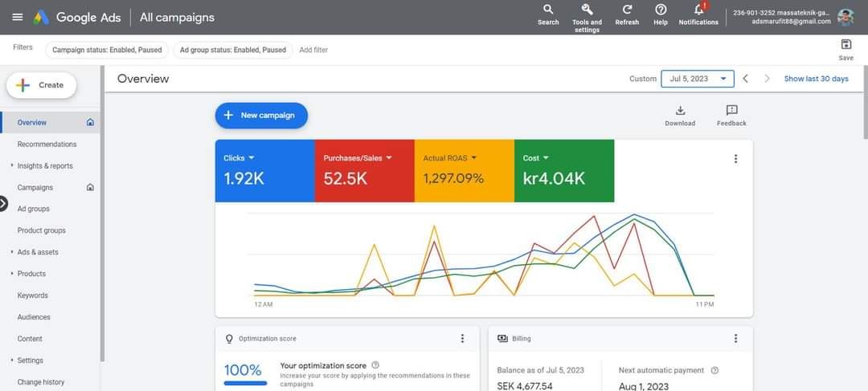Viewport: 868px width, 391px height.
Task: Click the optimization score help icon
Action: point(375,365)
